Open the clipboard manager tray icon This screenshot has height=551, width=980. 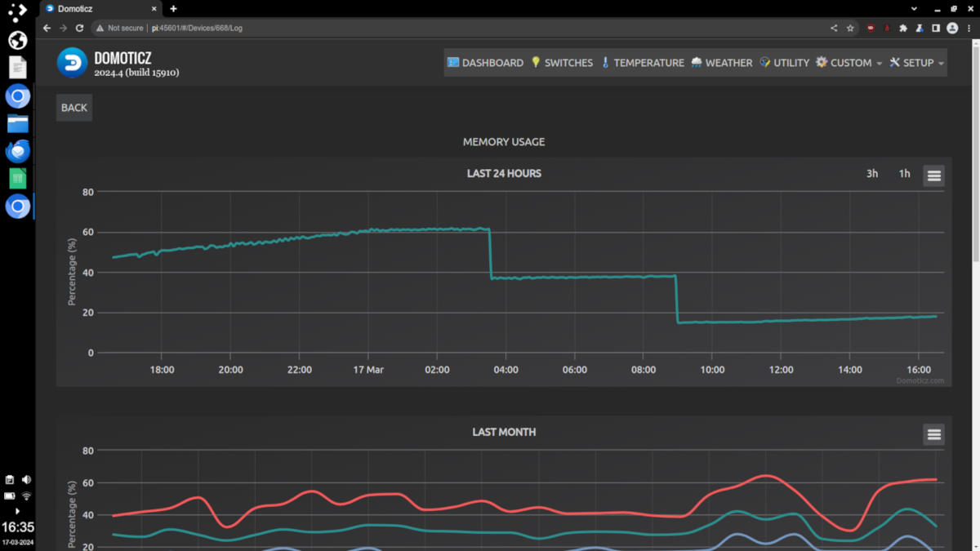tap(10, 480)
